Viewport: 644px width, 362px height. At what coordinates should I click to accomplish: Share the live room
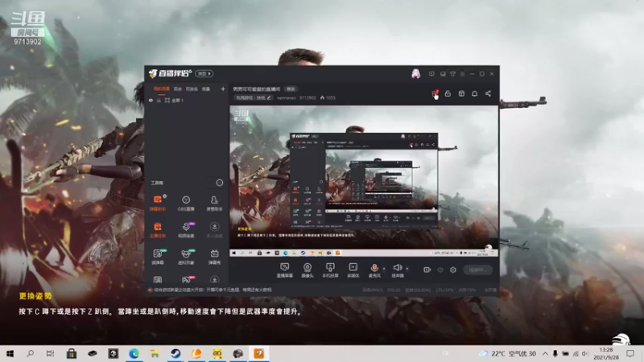pyautogui.click(x=488, y=93)
